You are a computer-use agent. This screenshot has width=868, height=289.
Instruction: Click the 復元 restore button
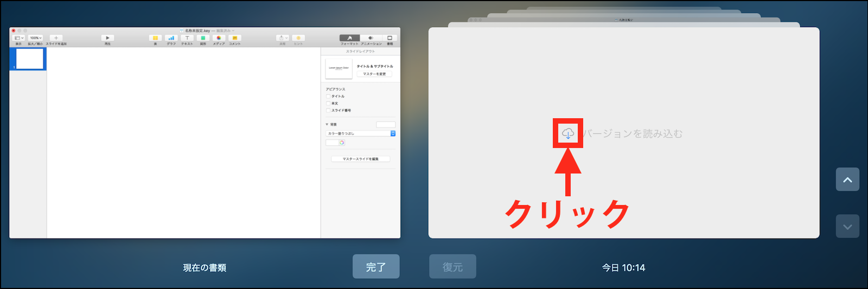click(x=452, y=267)
